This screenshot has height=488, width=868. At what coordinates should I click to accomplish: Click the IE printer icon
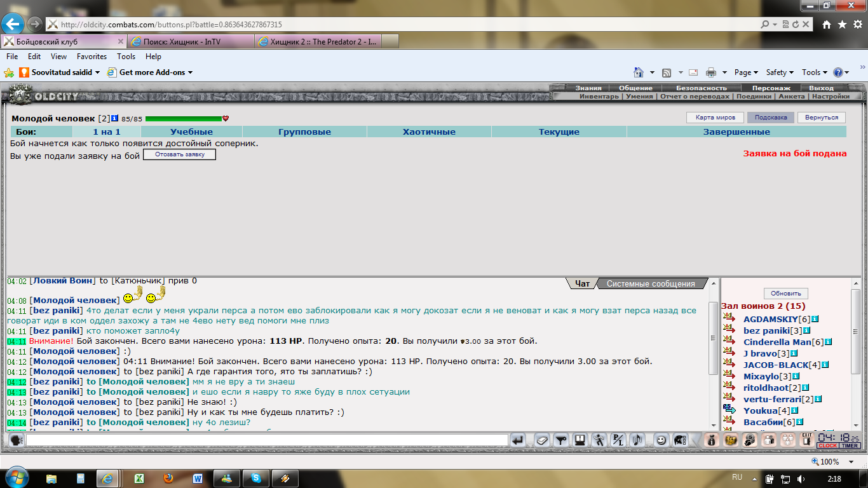(x=711, y=72)
